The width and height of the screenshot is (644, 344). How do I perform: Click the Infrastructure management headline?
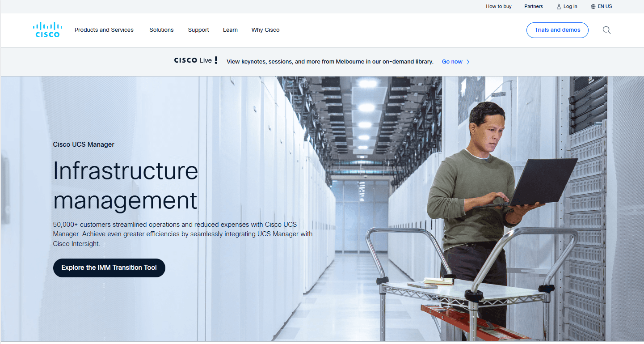click(x=126, y=185)
